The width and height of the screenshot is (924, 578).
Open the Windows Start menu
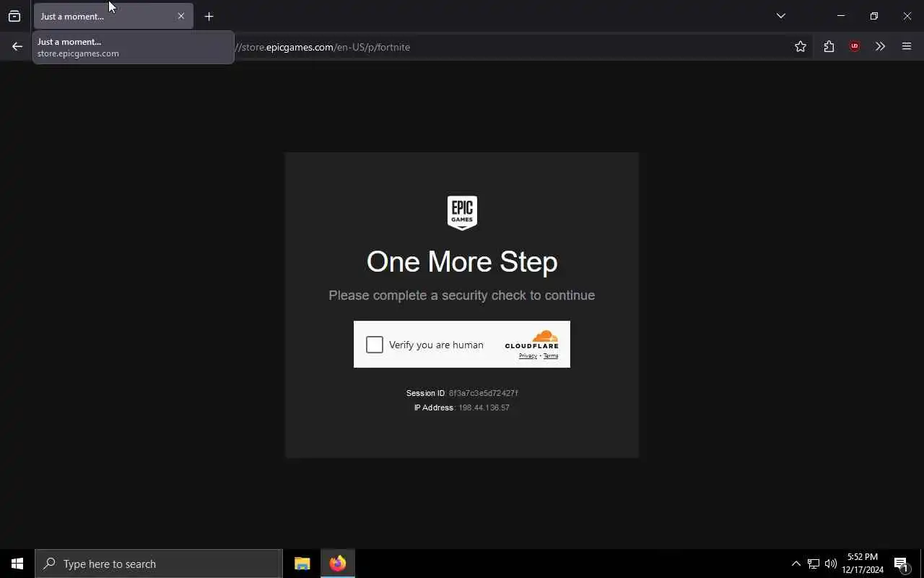pyautogui.click(x=17, y=564)
